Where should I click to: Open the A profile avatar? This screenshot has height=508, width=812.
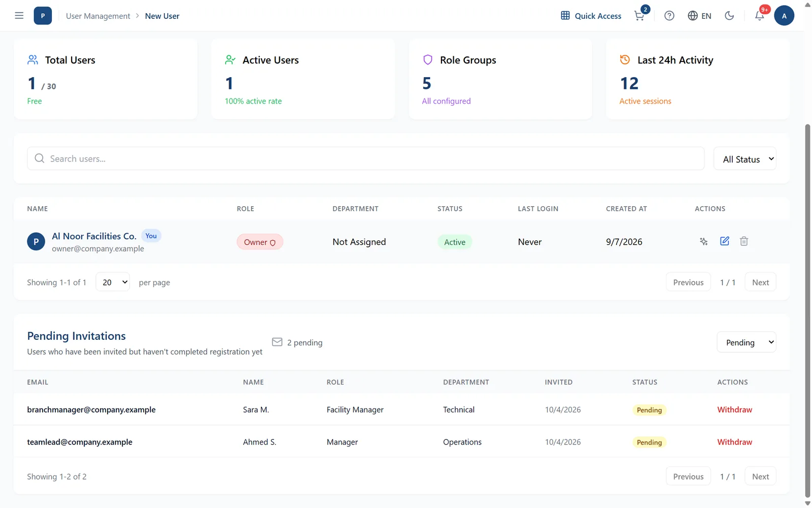[784, 16]
